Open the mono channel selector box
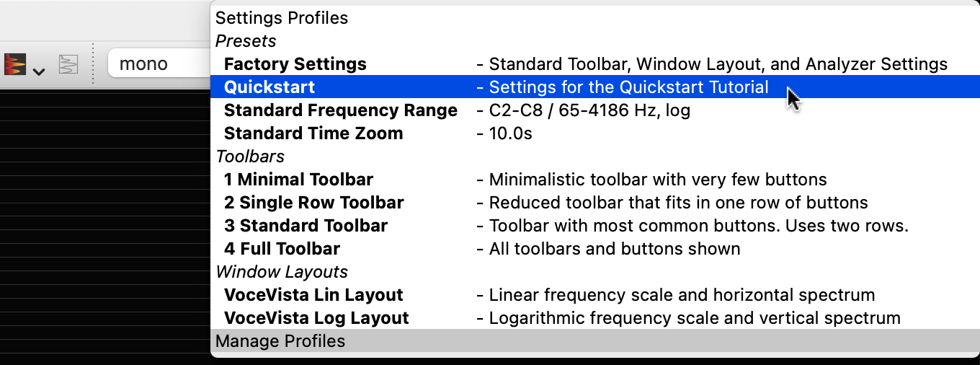Viewport: 980px width, 365px height. pyautogui.click(x=159, y=64)
